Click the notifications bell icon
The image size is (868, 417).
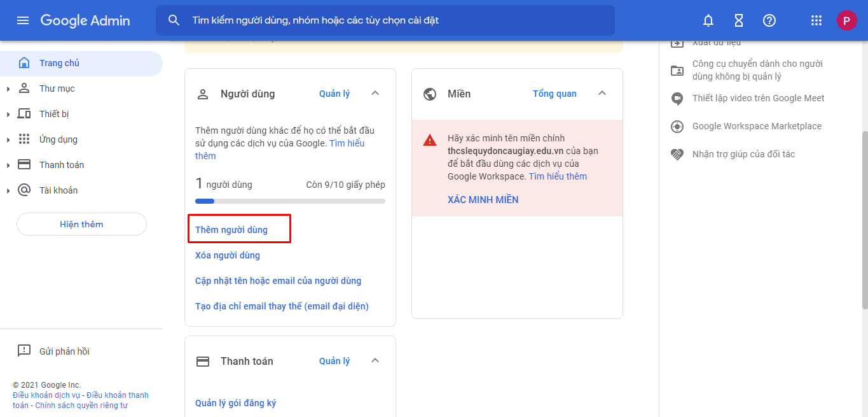point(708,20)
